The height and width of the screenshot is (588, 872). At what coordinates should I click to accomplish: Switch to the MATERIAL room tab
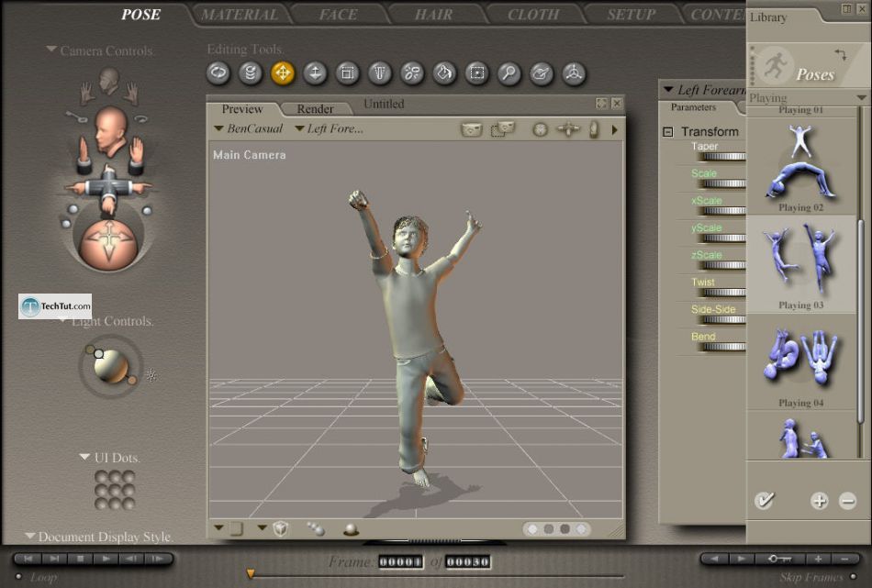point(240,15)
